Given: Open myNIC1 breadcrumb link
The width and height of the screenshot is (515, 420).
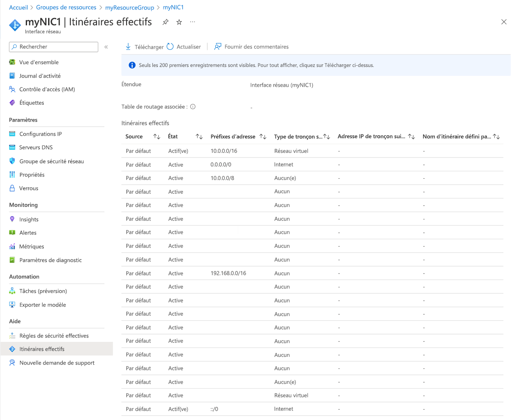Looking at the screenshot, I should (x=173, y=8).
